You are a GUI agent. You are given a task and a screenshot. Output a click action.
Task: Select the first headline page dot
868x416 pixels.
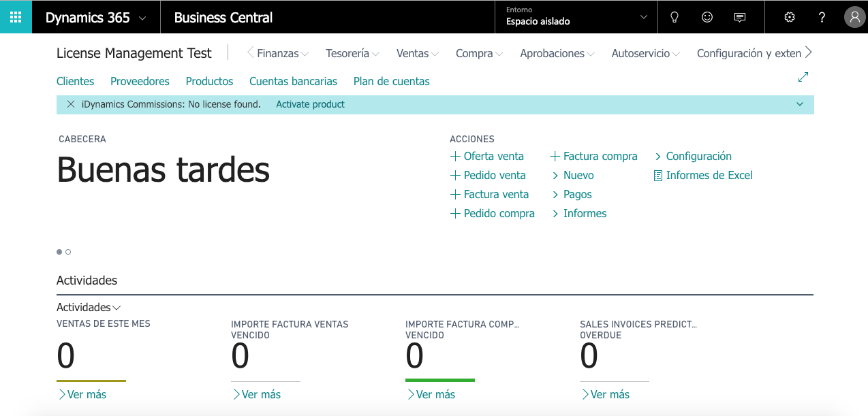click(59, 252)
